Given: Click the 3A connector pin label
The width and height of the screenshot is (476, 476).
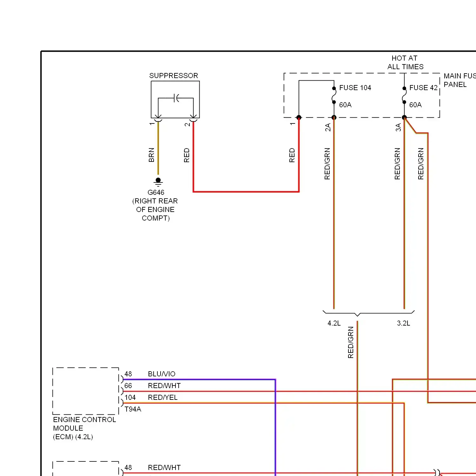Looking at the screenshot, I should [398, 127].
